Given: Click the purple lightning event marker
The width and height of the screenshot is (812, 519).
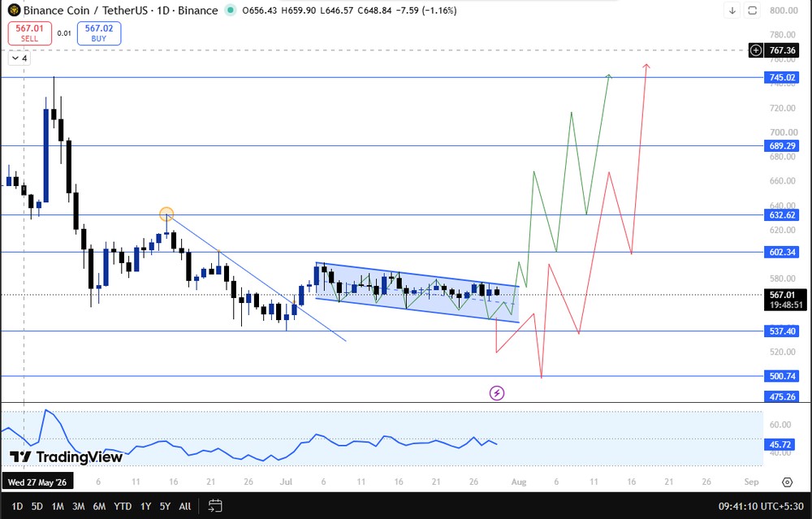Looking at the screenshot, I should (497, 393).
